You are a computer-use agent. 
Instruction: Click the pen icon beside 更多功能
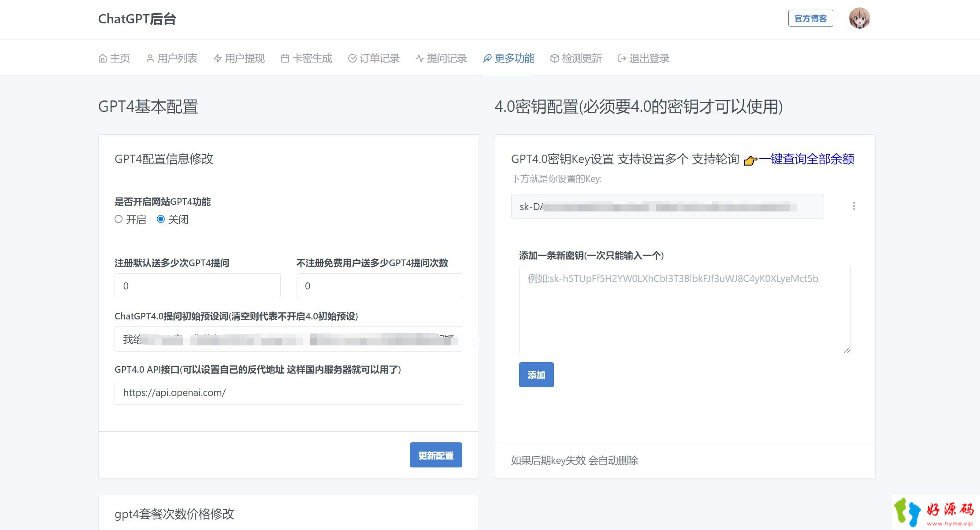487,58
